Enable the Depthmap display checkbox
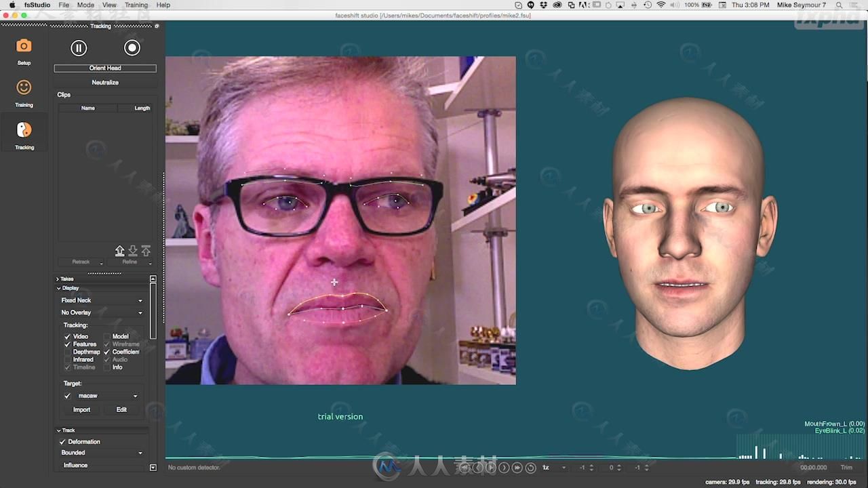The width and height of the screenshot is (868, 488). [x=67, y=352]
